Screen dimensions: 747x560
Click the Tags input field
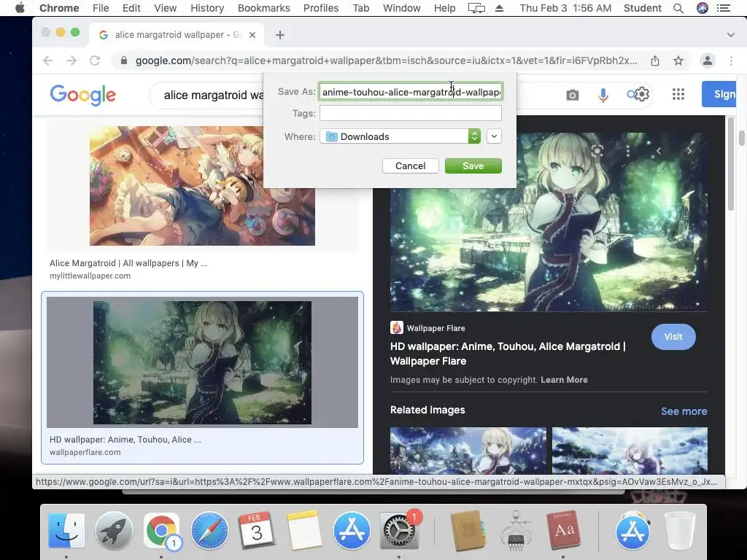411,113
